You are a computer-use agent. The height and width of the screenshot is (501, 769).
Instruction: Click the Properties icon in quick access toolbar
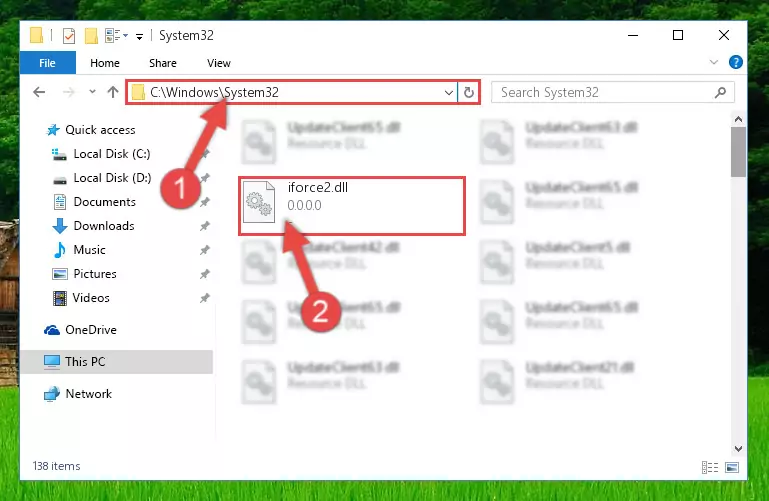point(69,36)
